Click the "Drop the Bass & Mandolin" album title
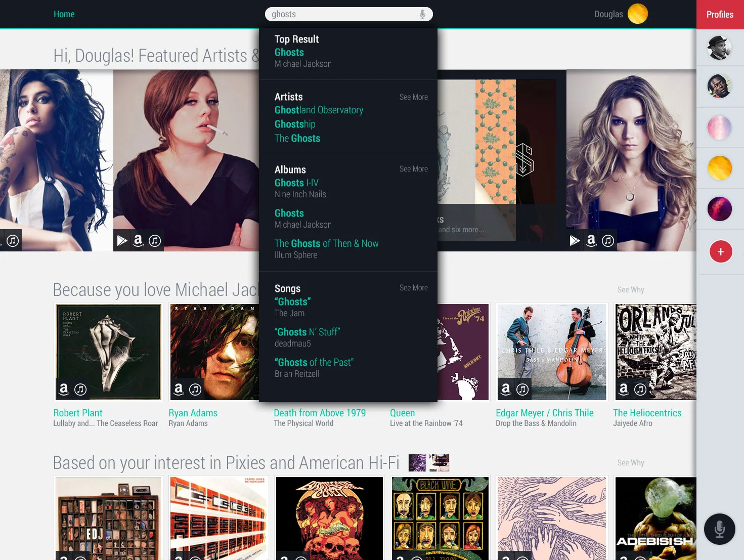Image resolution: width=744 pixels, height=560 pixels. (536, 423)
